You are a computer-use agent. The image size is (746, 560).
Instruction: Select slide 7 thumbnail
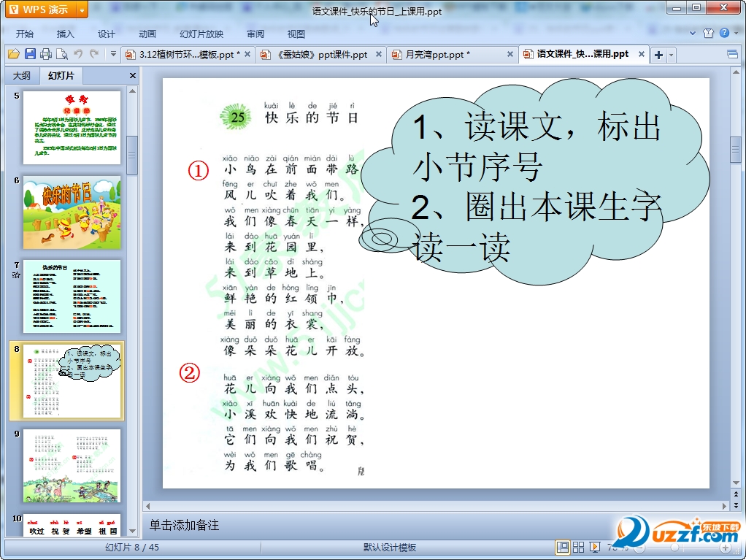coord(72,296)
